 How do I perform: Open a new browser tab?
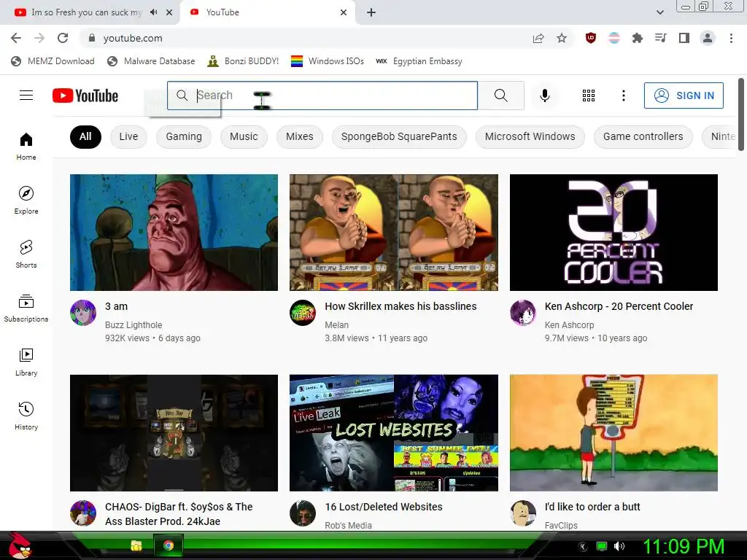(x=371, y=12)
